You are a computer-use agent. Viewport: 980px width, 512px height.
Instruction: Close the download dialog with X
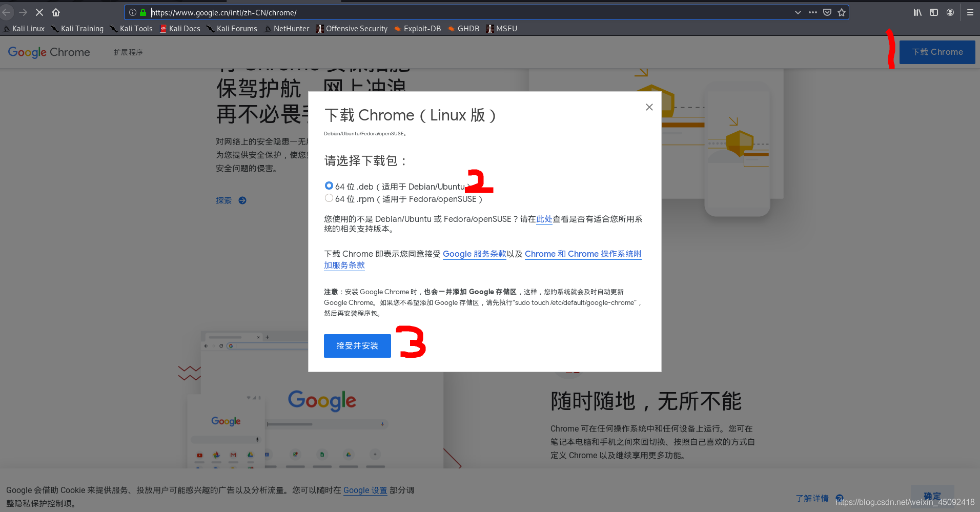[x=649, y=107]
